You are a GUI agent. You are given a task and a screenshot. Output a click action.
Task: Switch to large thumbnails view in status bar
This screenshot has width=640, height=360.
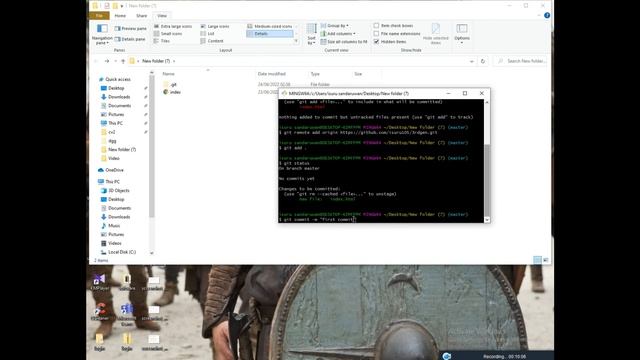[x=546, y=260]
